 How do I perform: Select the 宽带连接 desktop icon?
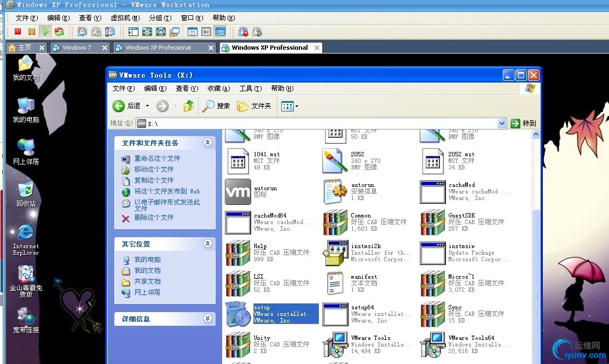click(26, 320)
